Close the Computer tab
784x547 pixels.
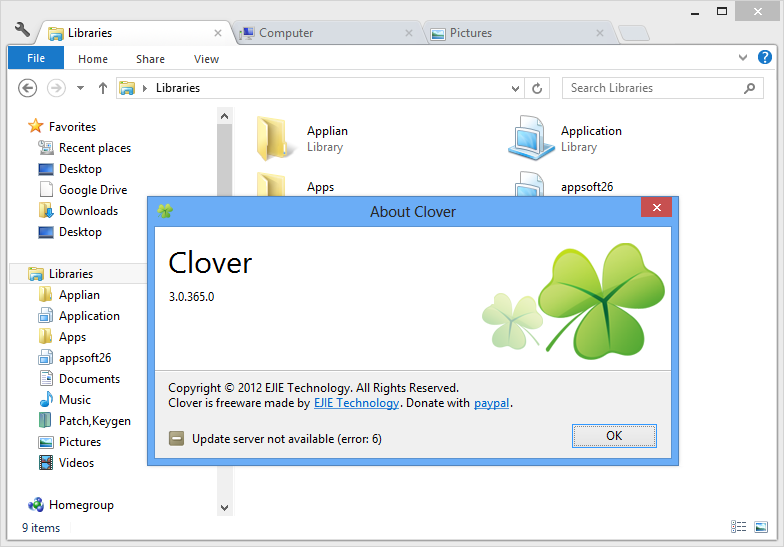click(x=409, y=33)
